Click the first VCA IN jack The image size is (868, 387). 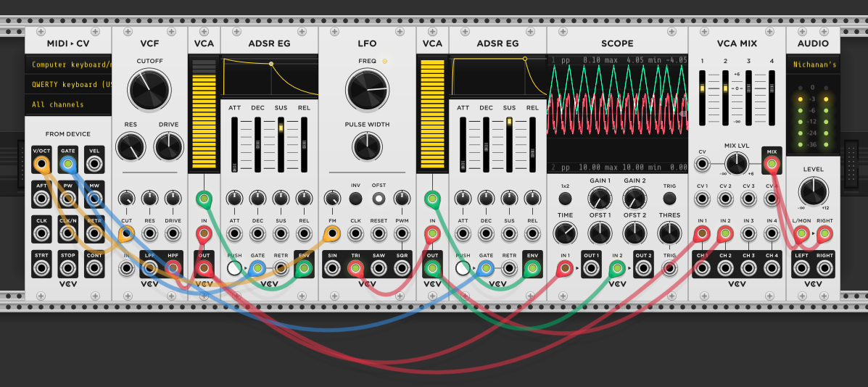coord(204,234)
